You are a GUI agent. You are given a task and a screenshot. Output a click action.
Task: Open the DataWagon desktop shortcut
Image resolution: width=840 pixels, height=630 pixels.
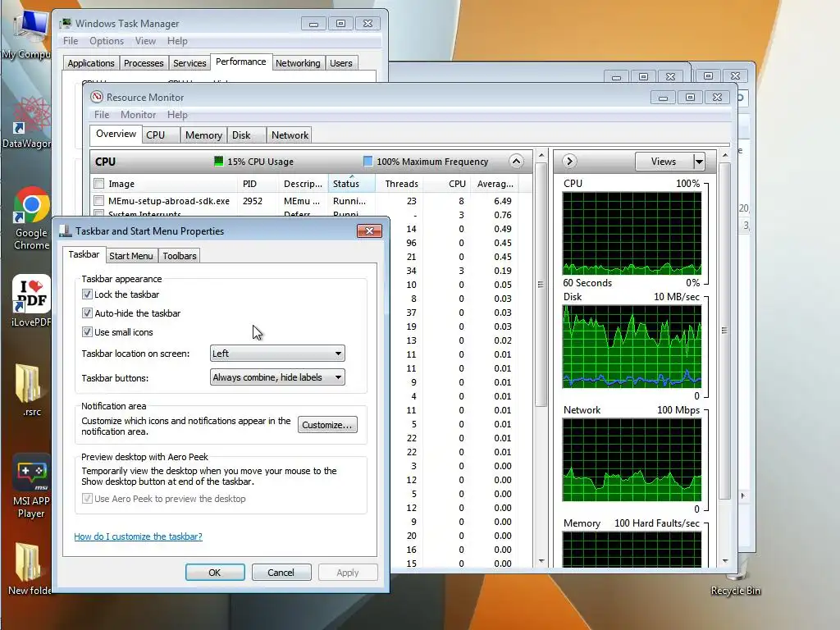(28, 122)
